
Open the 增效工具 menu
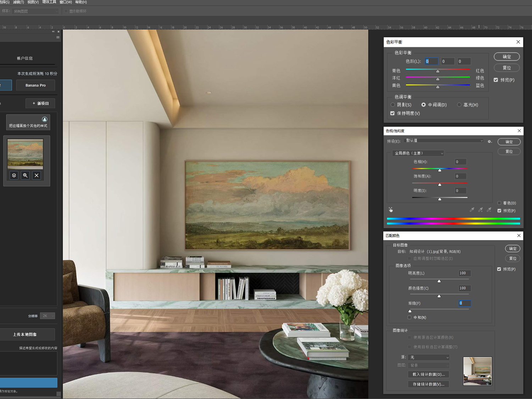[49, 2]
